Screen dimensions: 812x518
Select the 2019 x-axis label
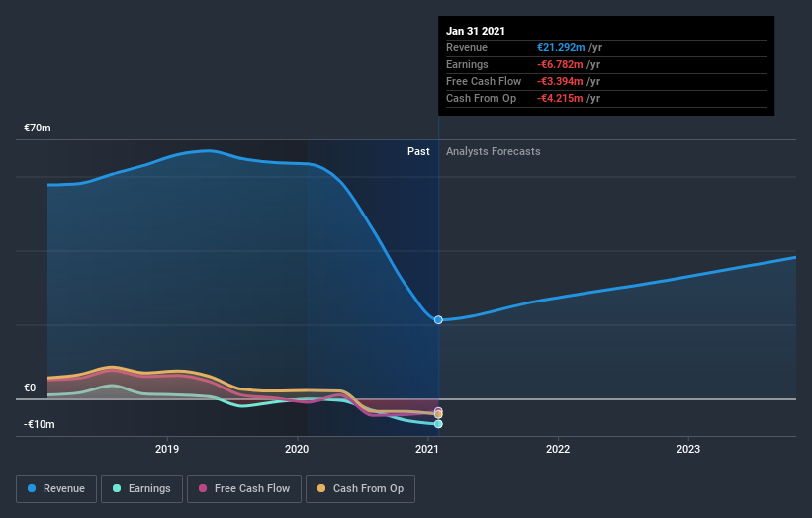[x=167, y=449]
